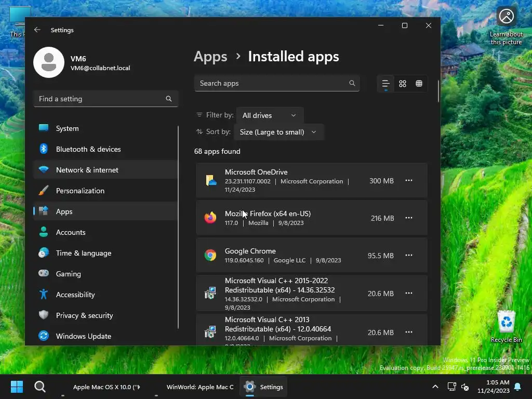Open more options for Google Chrome
532x399 pixels.
pyautogui.click(x=409, y=255)
